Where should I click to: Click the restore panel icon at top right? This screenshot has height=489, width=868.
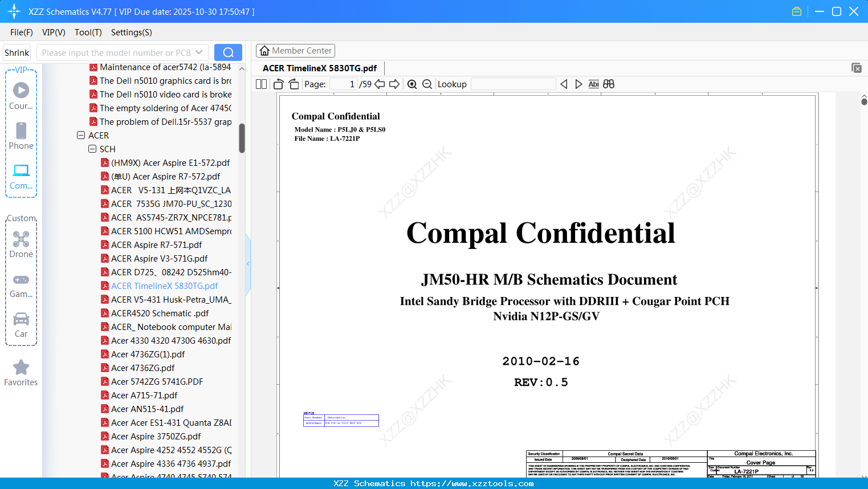(857, 68)
